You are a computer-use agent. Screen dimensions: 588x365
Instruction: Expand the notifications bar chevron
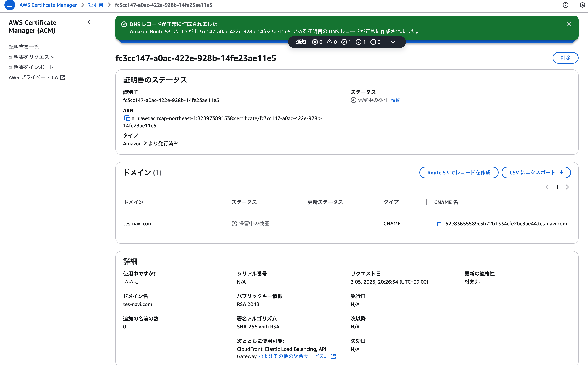(x=393, y=42)
